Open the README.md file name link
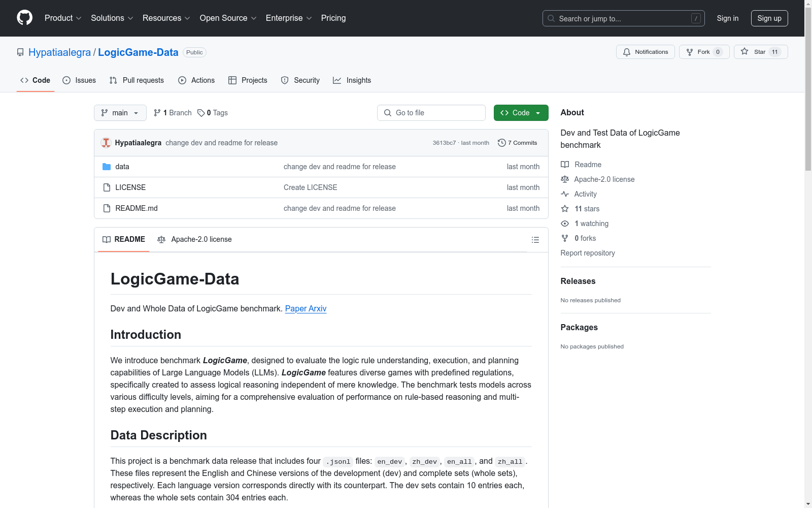 (137, 208)
